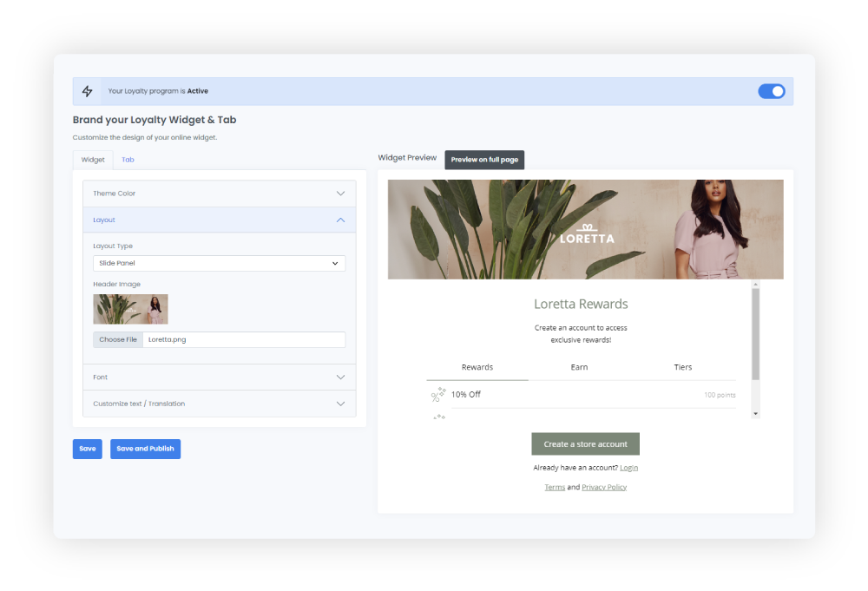Click the Save button
The image size is (868, 591).
[88, 449]
